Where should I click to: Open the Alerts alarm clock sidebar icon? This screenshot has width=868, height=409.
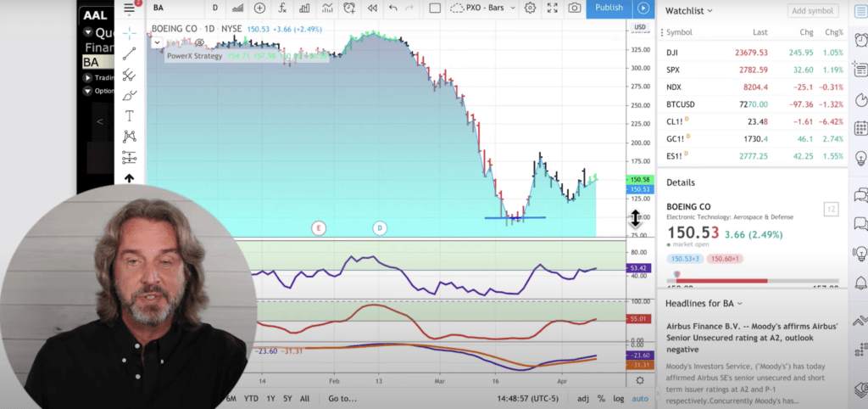[x=861, y=40]
